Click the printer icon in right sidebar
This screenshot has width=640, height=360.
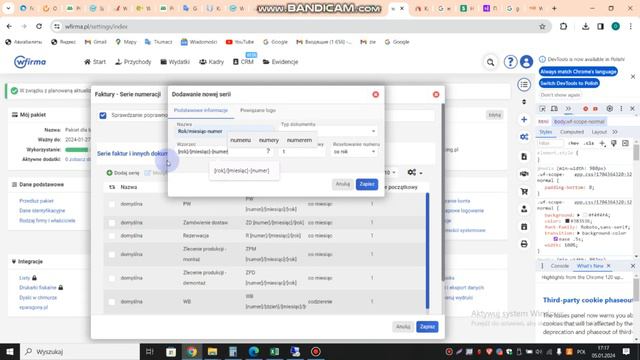click(524, 244)
